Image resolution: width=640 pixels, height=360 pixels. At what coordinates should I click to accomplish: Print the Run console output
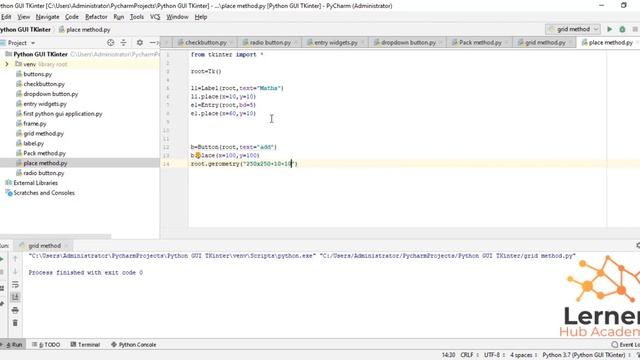[x=15, y=310]
